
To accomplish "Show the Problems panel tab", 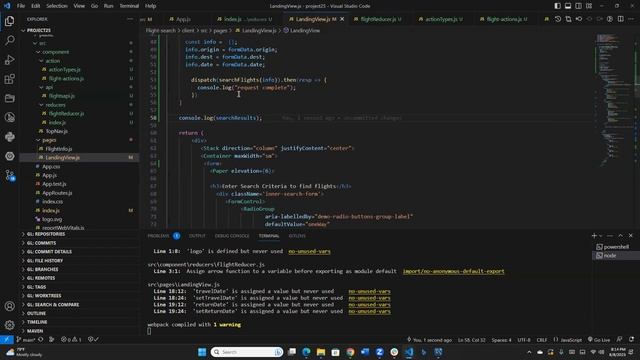I will tap(158, 236).
